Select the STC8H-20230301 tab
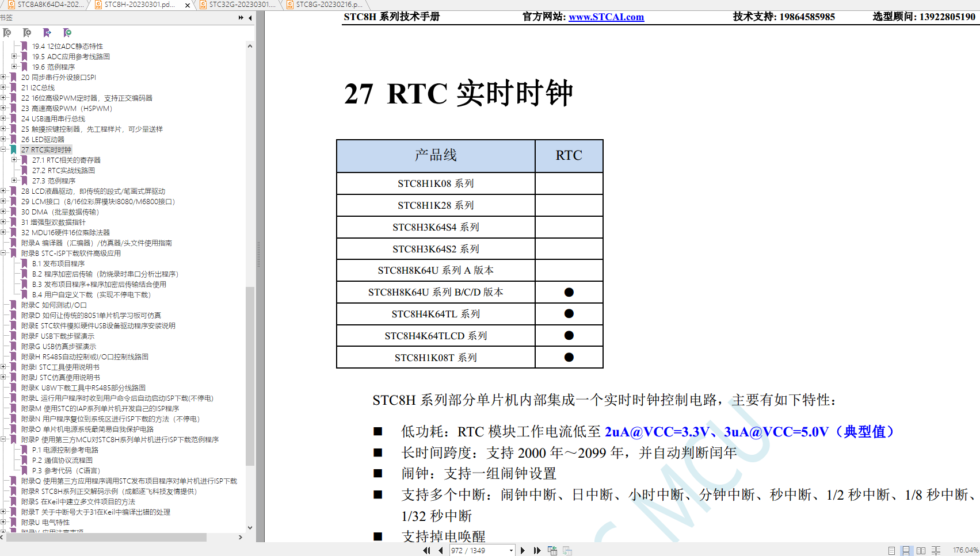The image size is (980, 556). 140,5
